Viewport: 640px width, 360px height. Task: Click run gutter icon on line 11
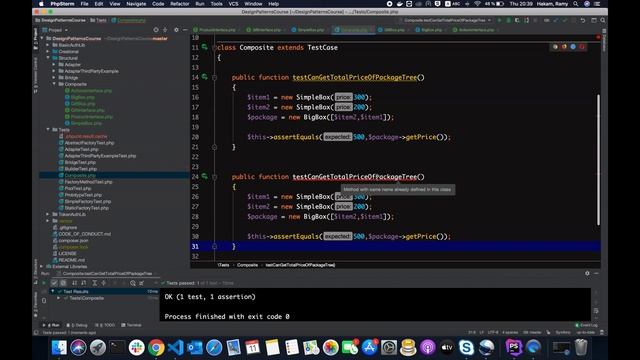[204, 47]
